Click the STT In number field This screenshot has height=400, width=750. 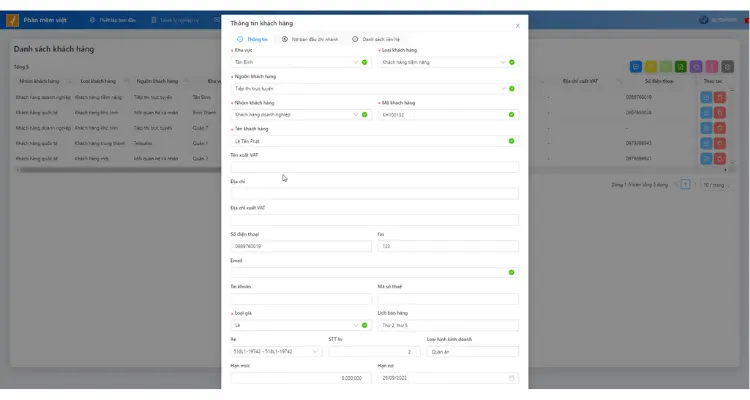pyautogui.click(x=374, y=352)
